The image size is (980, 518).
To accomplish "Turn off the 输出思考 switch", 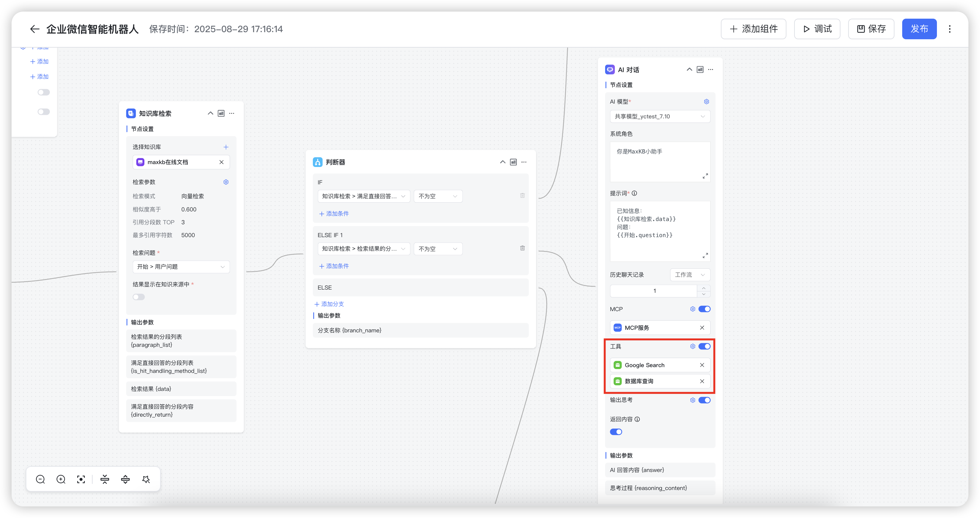I will point(704,400).
